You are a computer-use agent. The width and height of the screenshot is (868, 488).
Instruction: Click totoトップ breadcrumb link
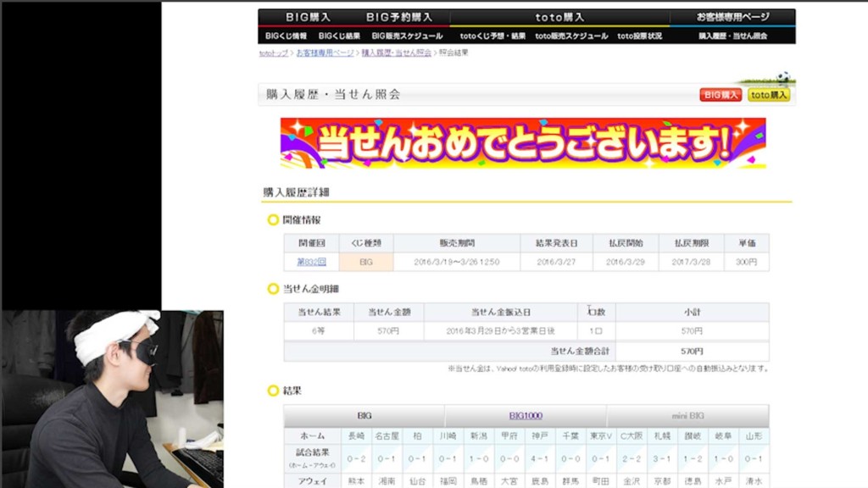point(273,53)
